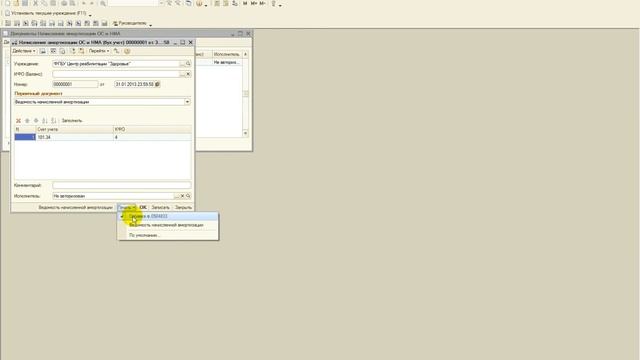Click the Печать print dropdown button
This screenshot has height=360, width=640.
[x=127, y=207]
